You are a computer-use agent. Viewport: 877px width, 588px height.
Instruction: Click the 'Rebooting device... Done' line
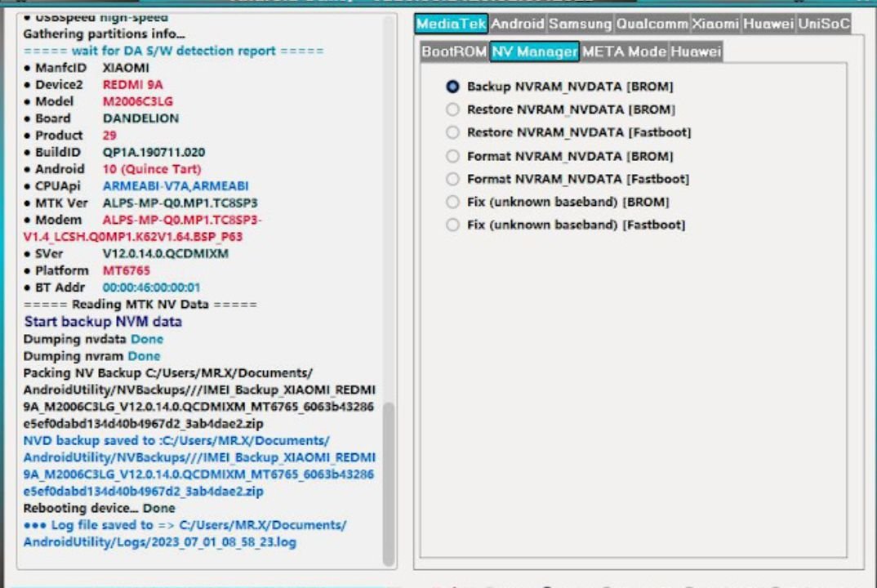(x=99, y=508)
